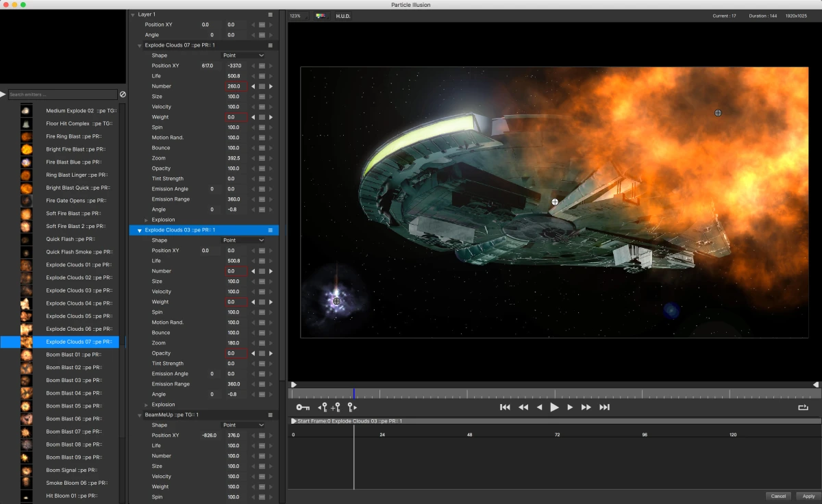Screen dimensions: 822x504
Task: Add a keyframe with the plus-key icon
Action: point(336,407)
